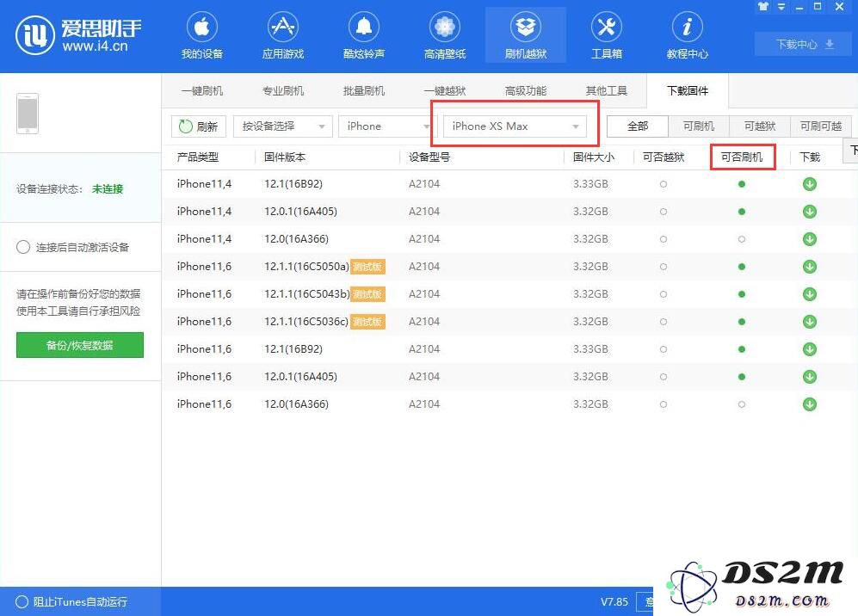The height and width of the screenshot is (616, 858).
Task: Click the 未连接 connection status text
Action: click(x=108, y=188)
